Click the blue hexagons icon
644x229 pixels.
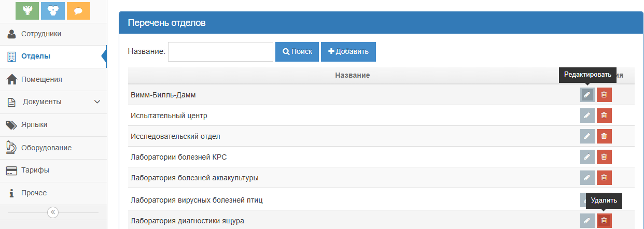click(x=53, y=10)
